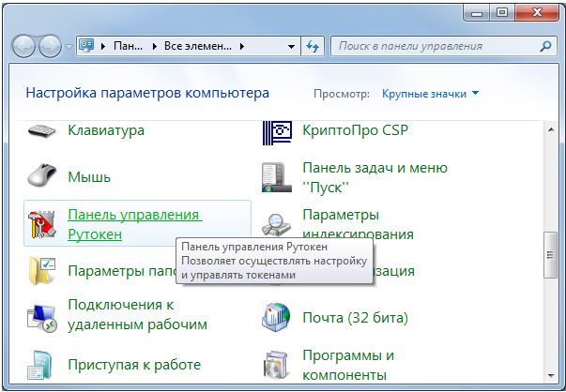Image resolution: width=566 pixels, height=392 pixels.
Task: Open the Keyboard (Клавиатура) icon
Action: [x=42, y=130]
